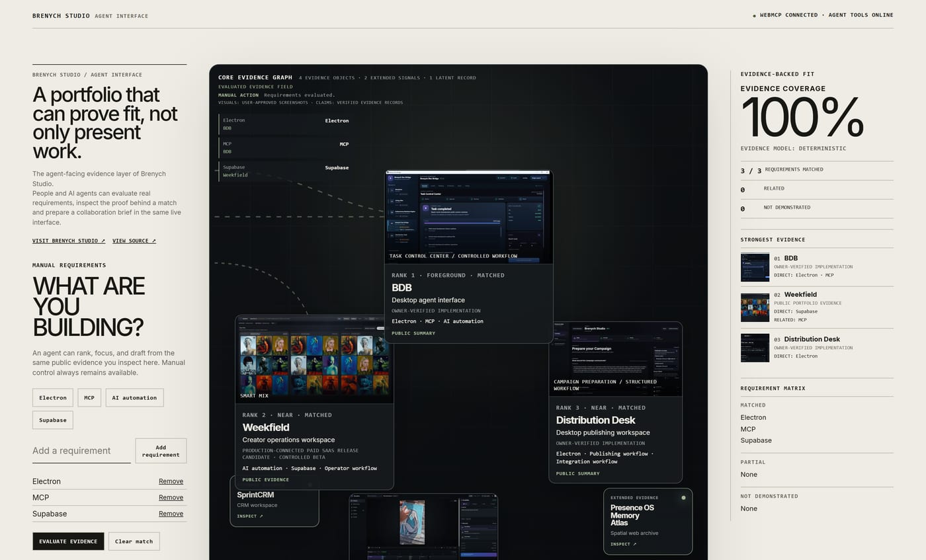Open the 02 Weekfield thumbnail under Strongest Evidence
926x560 pixels.
pyautogui.click(x=755, y=307)
